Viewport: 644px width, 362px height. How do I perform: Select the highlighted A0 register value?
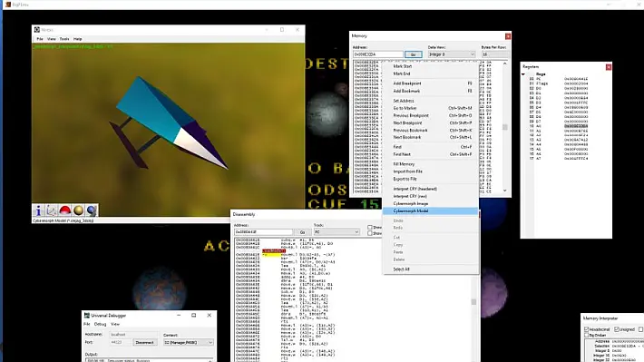576,126
